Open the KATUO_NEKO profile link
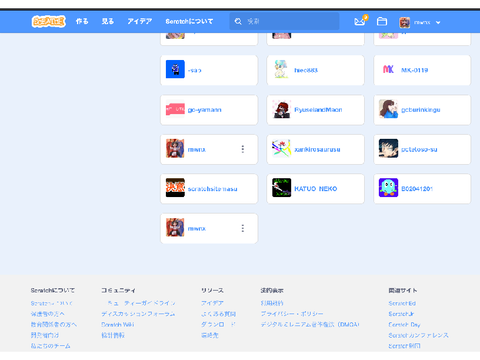Viewport: 480px width, 360px height. pyautogui.click(x=316, y=189)
